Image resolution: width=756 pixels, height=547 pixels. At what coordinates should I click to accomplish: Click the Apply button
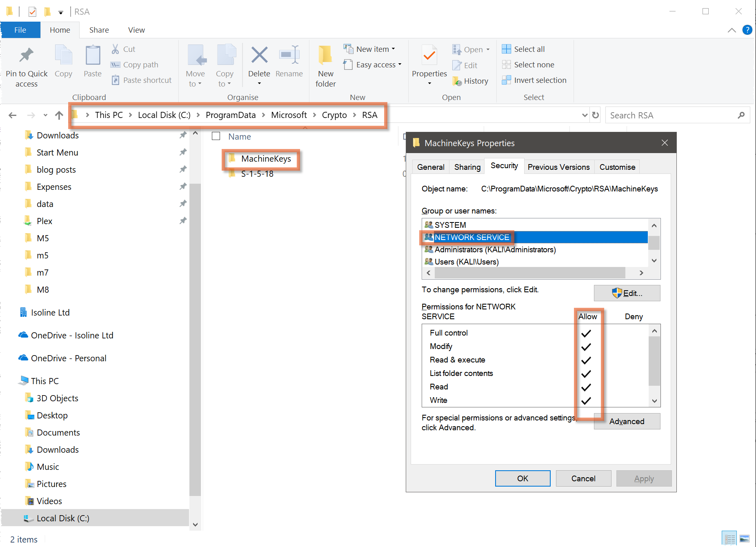point(644,478)
